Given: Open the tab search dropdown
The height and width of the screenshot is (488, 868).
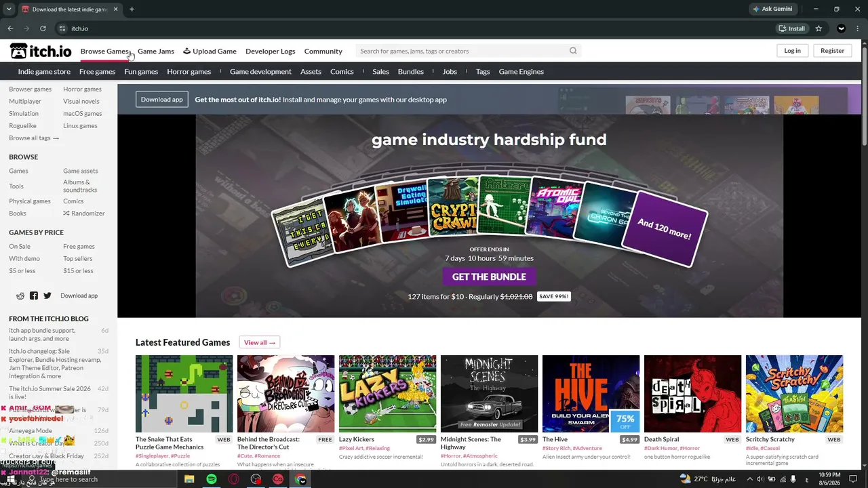Looking at the screenshot, I should pyautogui.click(x=9, y=9).
